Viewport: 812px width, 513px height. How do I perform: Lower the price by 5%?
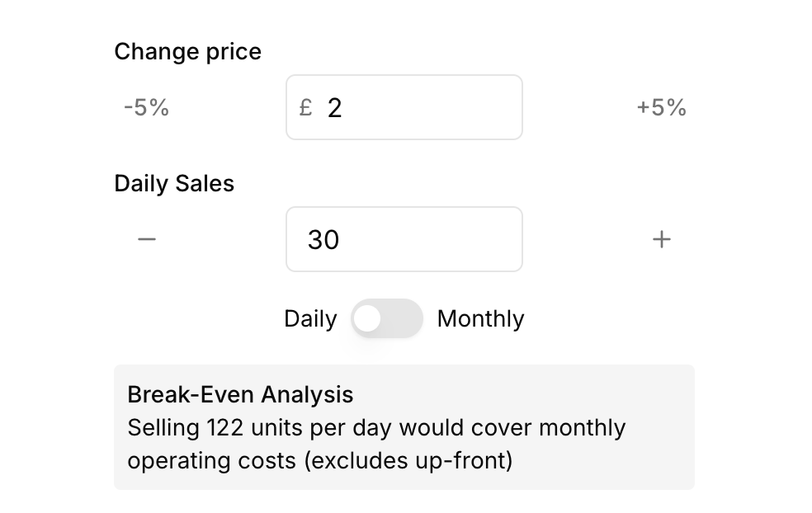146,107
